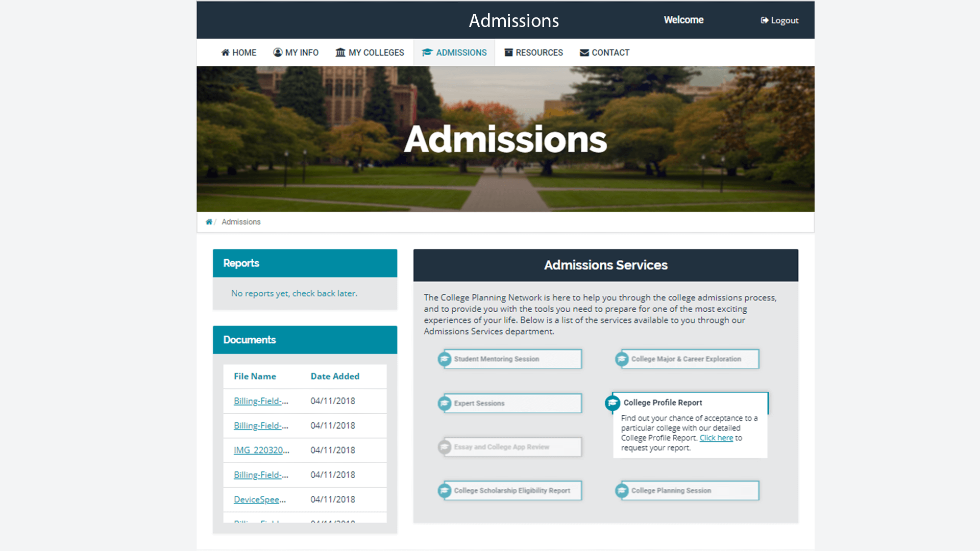Click 04/11/2018 in the DeviceSpee row
Viewport: 980px width, 551px height.
(333, 499)
